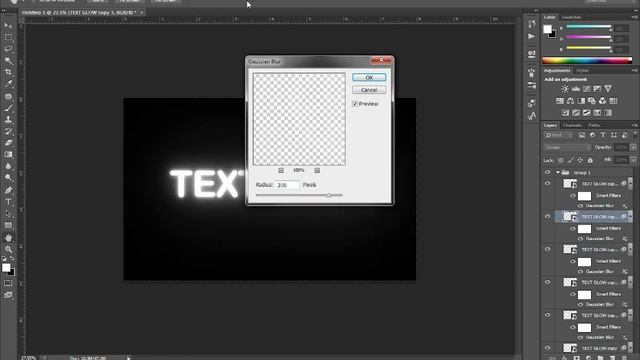This screenshot has width=640, height=360.
Task: Hide the Group 1 layer group
Action: click(x=548, y=173)
